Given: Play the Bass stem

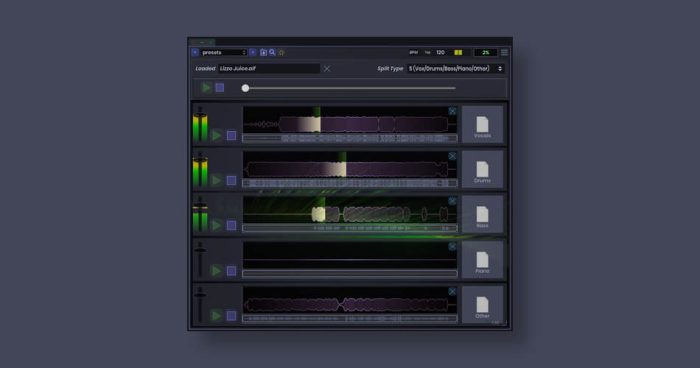Looking at the screenshot, I should (x=217, y=225).
